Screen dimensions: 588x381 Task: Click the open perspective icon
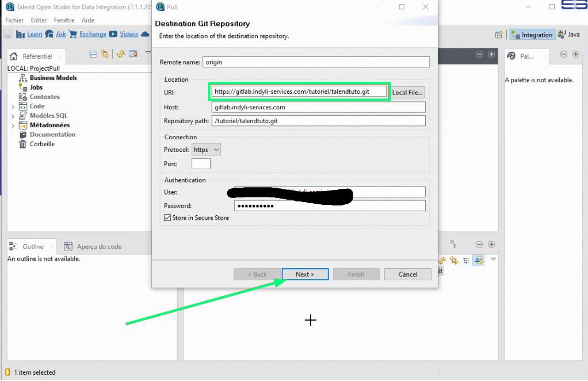pyautogui.click(x=499, y=35)
